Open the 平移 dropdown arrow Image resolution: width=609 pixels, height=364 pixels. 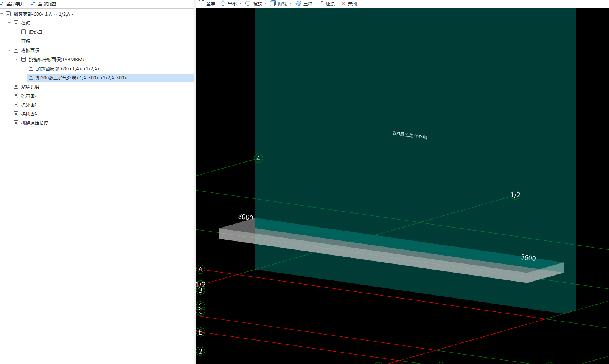[240, 4]
